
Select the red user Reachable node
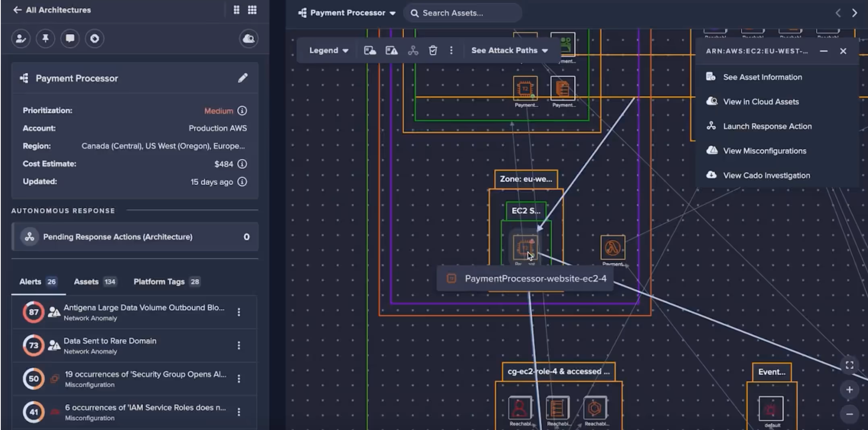coord(520,408)
